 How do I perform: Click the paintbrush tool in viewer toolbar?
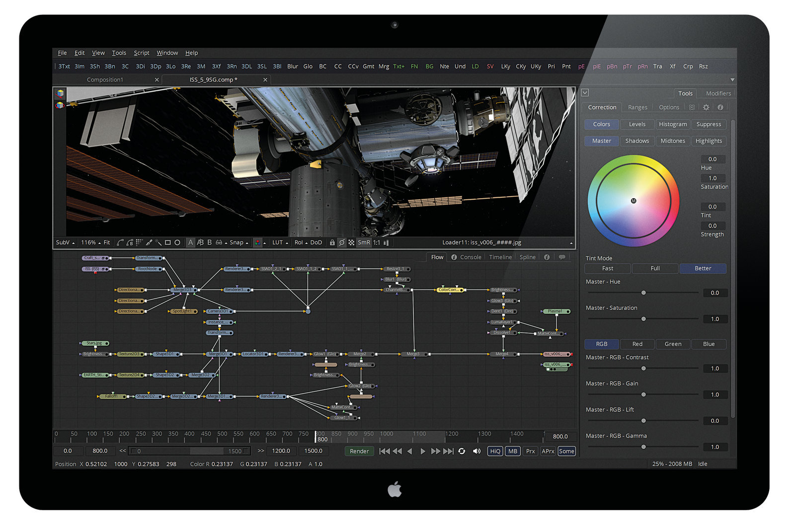149,243
